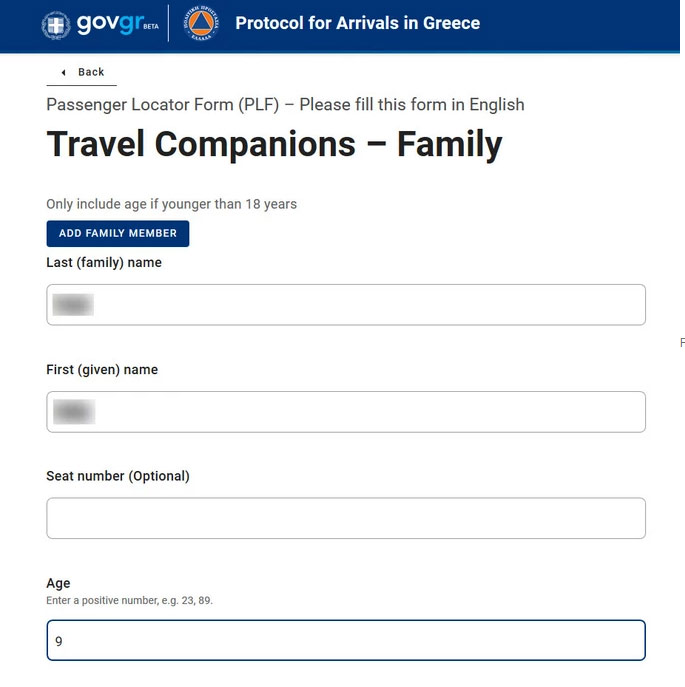Click the Seat number (Optional) input
685x687 pixels.
pos(346,518)
